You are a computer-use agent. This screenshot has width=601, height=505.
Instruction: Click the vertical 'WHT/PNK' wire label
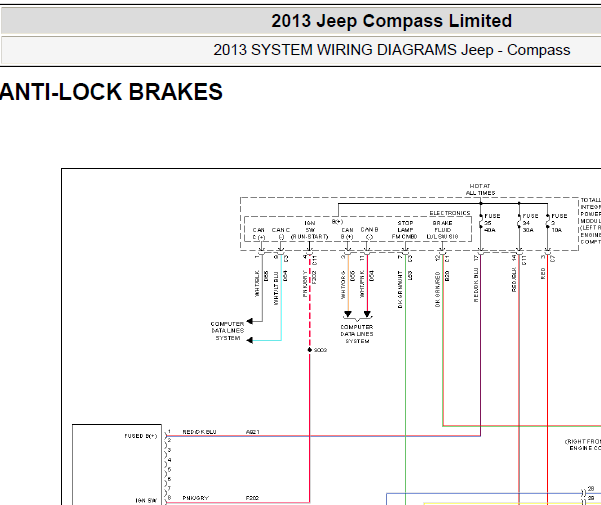click(362, 284)
